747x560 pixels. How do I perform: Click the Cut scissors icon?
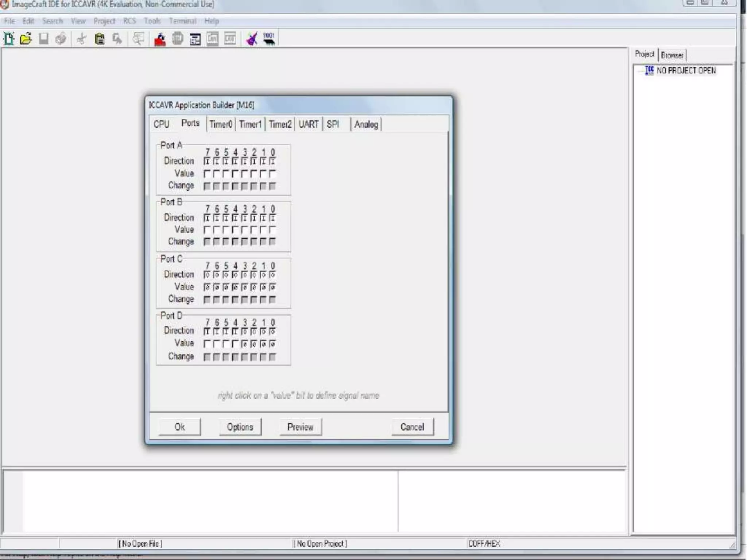tap(82, 38)
